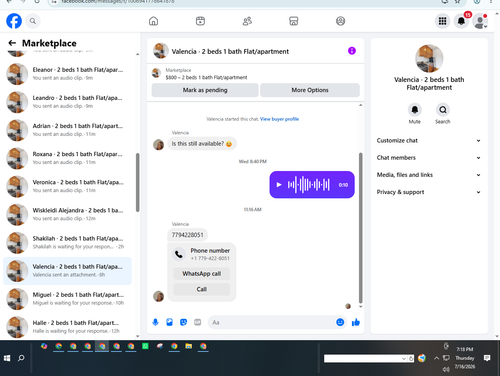Click the $800 listing title under Marketplace
The image size is (500, 376).
coord(206,77)
